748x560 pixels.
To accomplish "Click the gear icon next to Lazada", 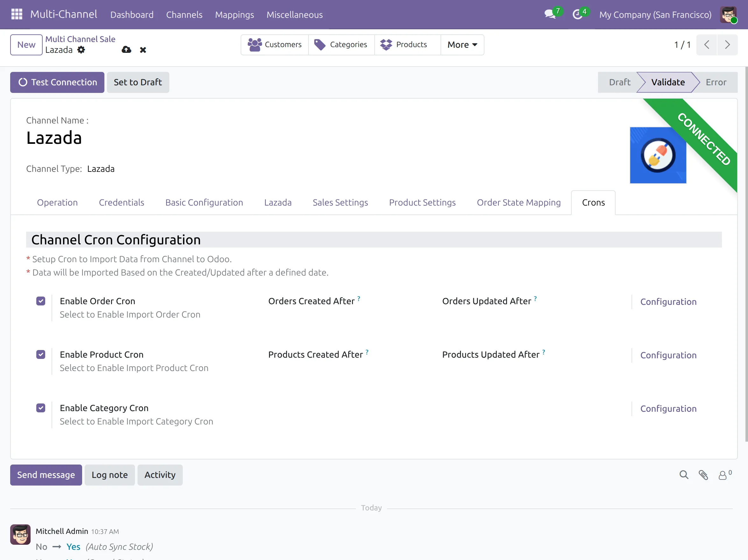I will point(81,50).
